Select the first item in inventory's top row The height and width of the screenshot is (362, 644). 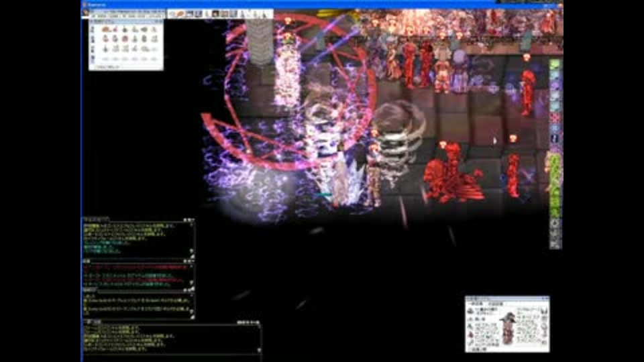(105, 29)
